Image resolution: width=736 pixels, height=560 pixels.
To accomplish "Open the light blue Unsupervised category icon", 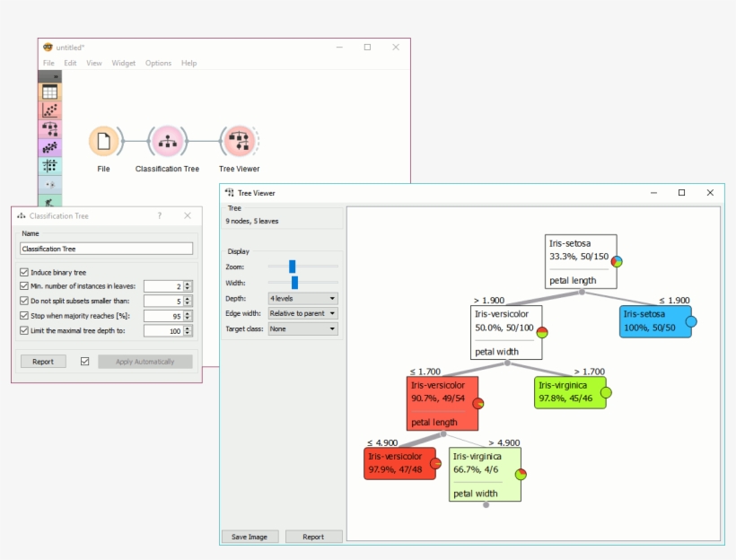I will point(49,185).
